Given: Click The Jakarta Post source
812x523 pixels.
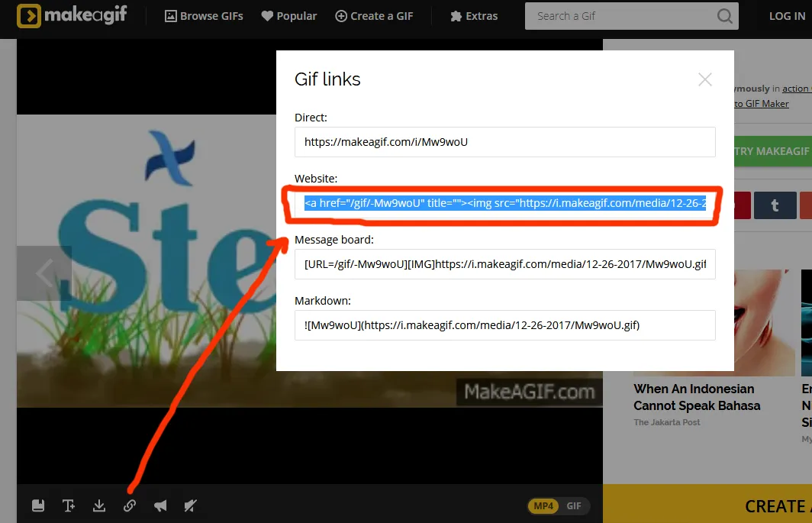Looking at the screenshot, I should 666,422.
